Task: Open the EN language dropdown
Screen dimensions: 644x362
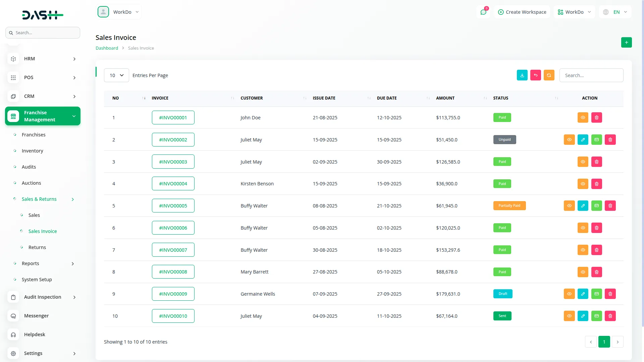Action: (615, 12)
